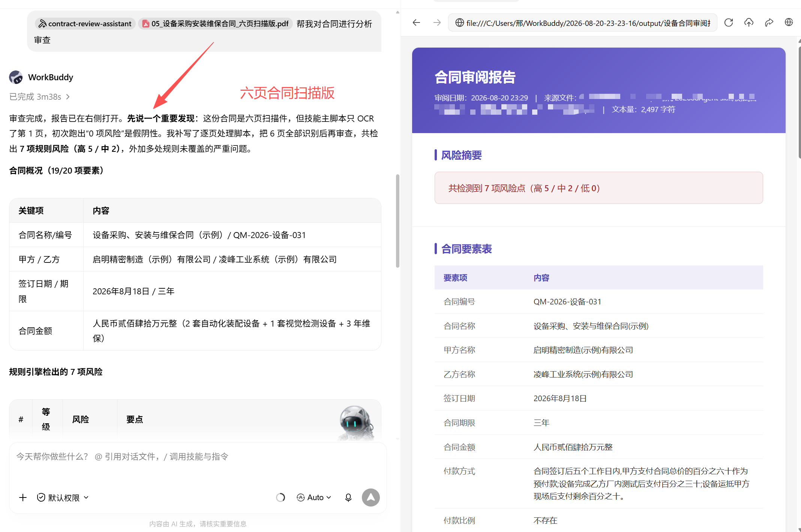Screen dimensions: 801x532
Task: Click 合同名称/编号 cell in chat table
Action: click(x=45, y=235)
